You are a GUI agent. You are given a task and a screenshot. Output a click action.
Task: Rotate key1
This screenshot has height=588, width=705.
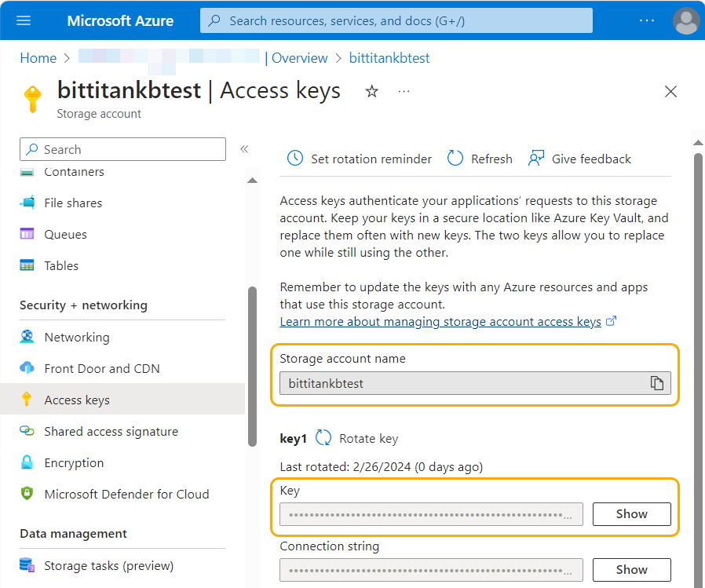coord(357,438)
